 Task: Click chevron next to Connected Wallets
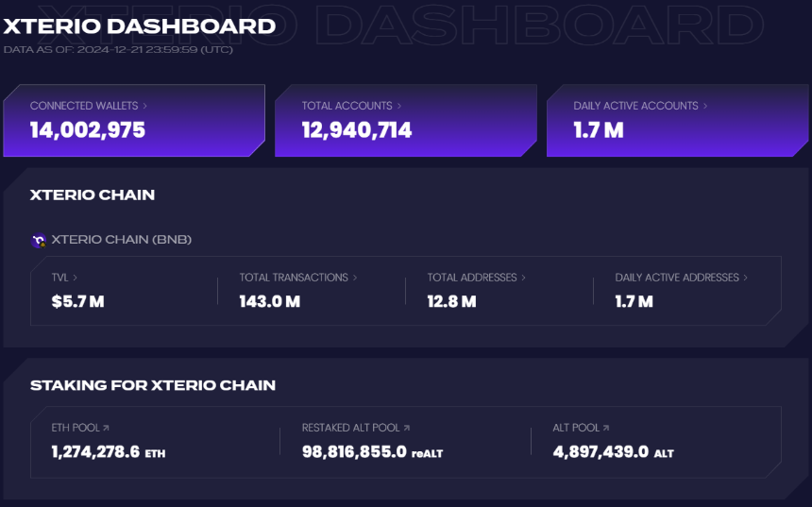coord(144,106)
